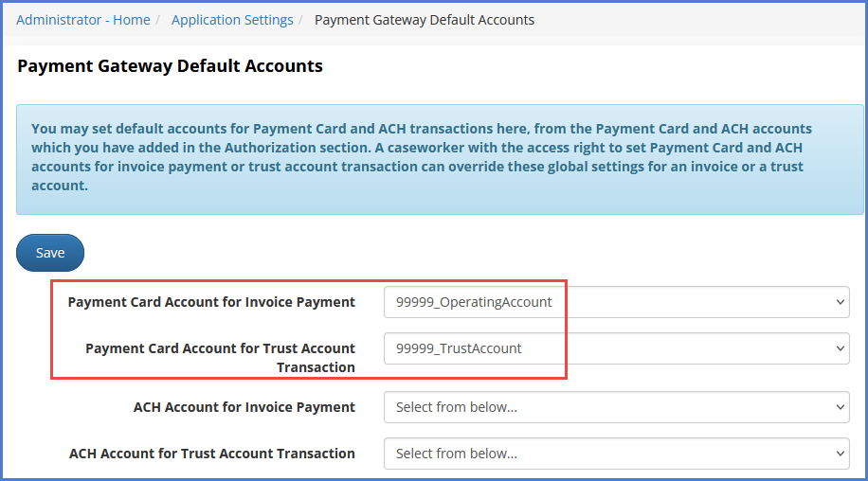Image resolution: width=868 pixels, height=481 pixels.
Task: Expand ACH Account for Invoice Payment dropdown
Action: click(x=616, y=407)
